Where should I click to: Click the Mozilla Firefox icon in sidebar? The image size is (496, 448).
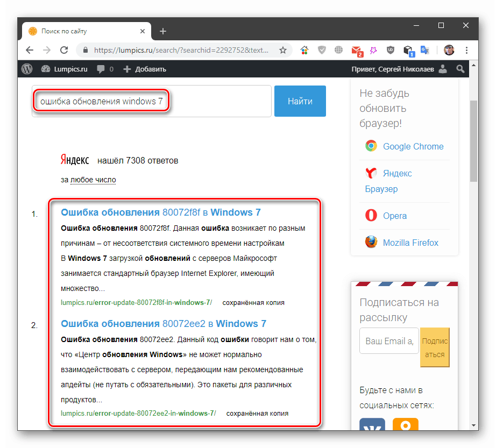[x=371, y=241]
